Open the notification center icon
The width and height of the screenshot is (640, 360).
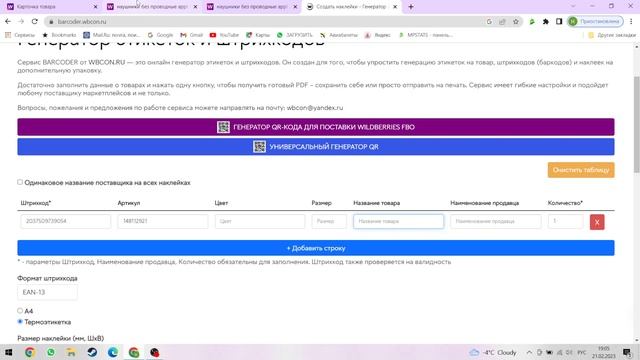627,352
